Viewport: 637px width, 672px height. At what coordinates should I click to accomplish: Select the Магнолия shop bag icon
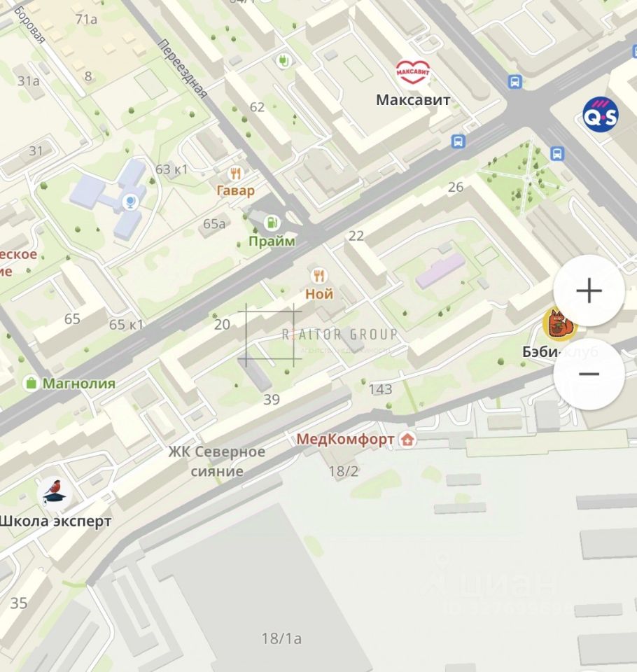click(31, 383)
